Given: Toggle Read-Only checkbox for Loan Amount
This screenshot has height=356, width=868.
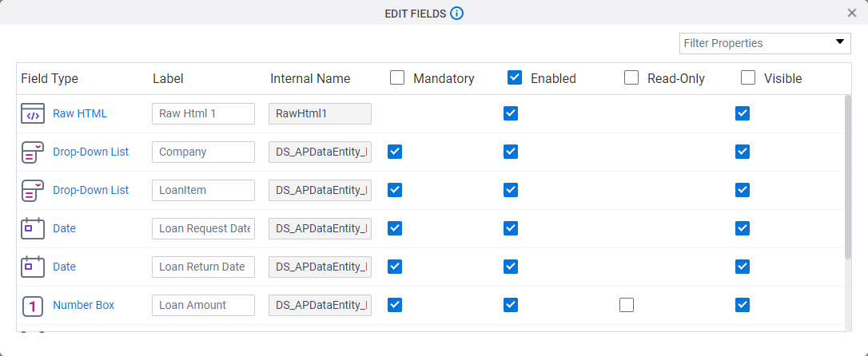Looking at the screenshot, I should [x=627, y=305].
